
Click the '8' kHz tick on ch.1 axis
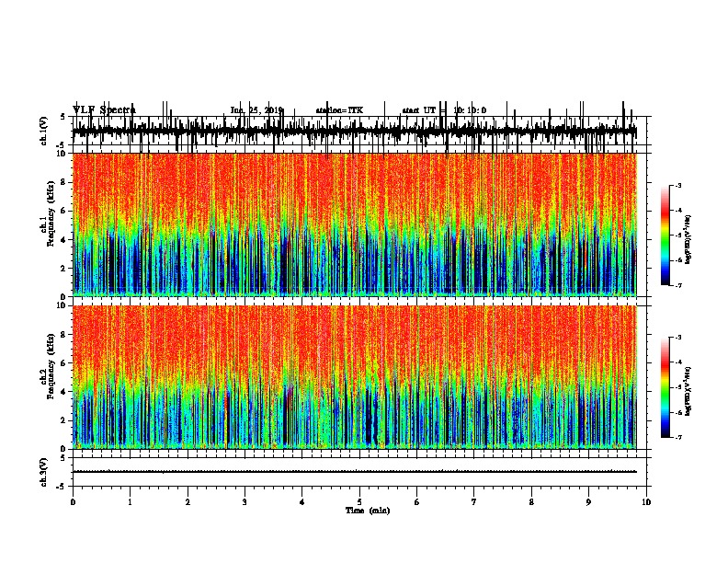(x=63, y=182)
